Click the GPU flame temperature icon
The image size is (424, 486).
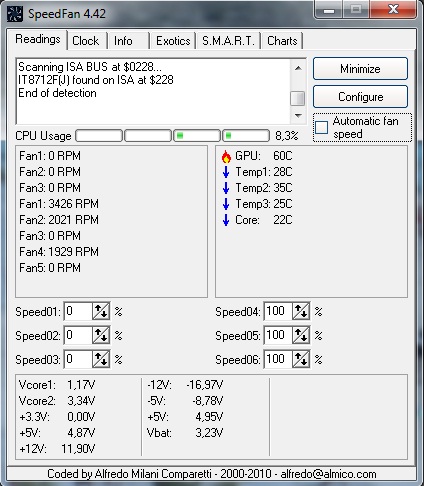pos(226,156)
